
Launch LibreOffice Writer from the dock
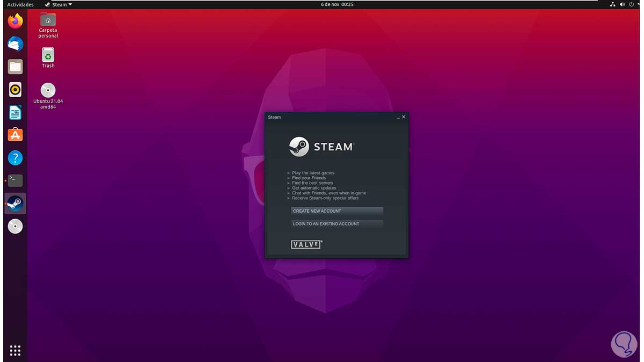click(x=15, y=112)
